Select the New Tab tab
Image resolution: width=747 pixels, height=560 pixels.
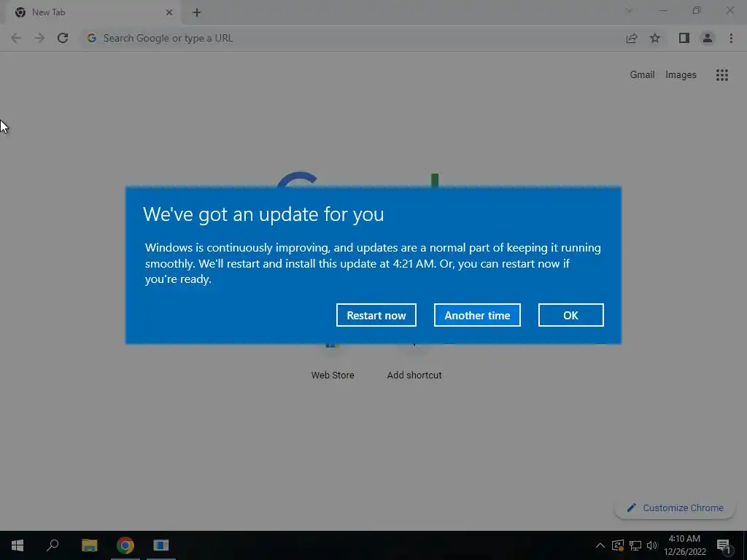(x=93, y=12)
